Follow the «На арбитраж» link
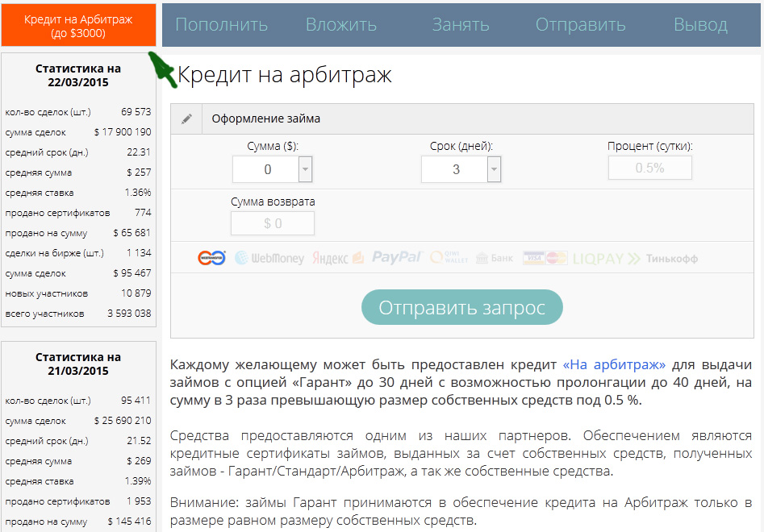 pyautogui.click(x=614, y=364)
